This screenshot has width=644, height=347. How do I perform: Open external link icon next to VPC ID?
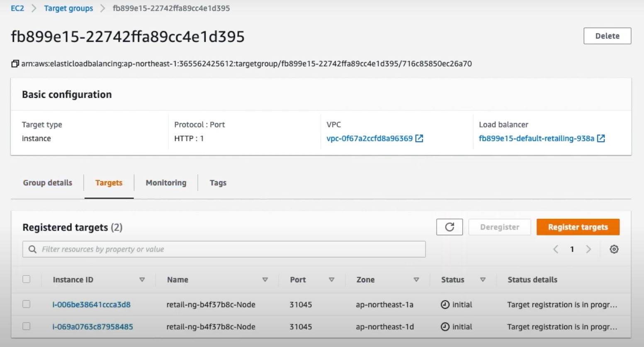[x=419, y=138]
